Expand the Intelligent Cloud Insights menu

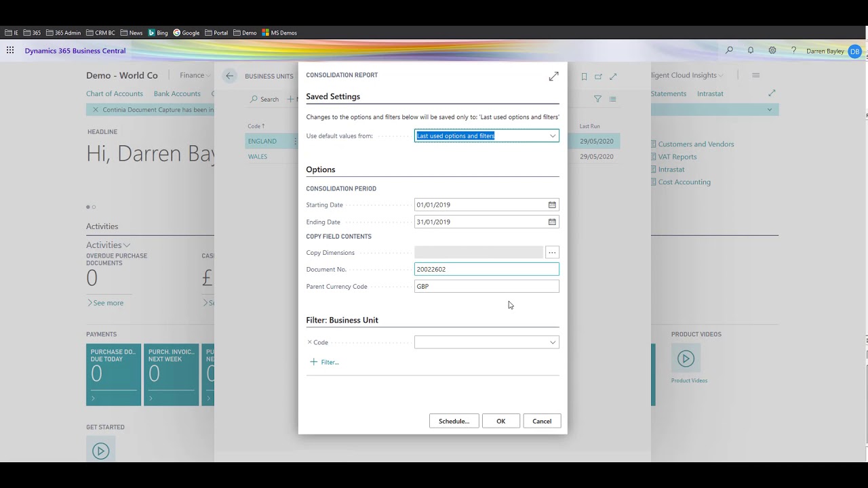[x=687, y=75]
